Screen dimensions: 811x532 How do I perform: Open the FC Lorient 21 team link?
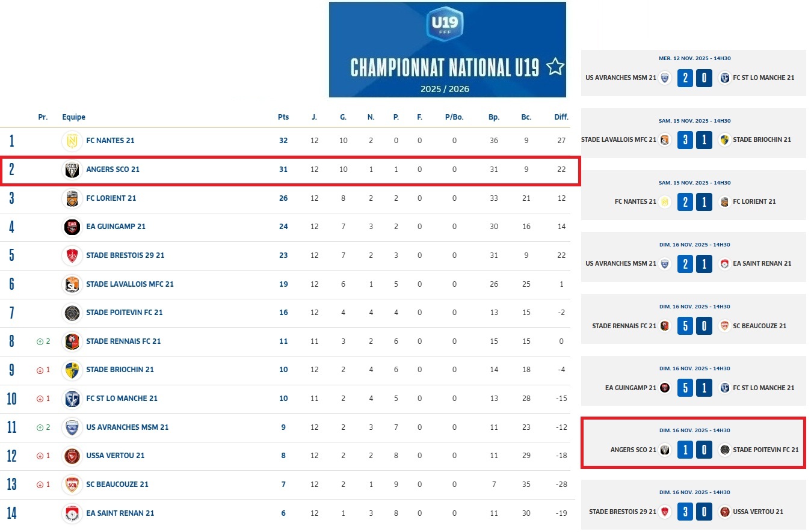coord(111,198)
